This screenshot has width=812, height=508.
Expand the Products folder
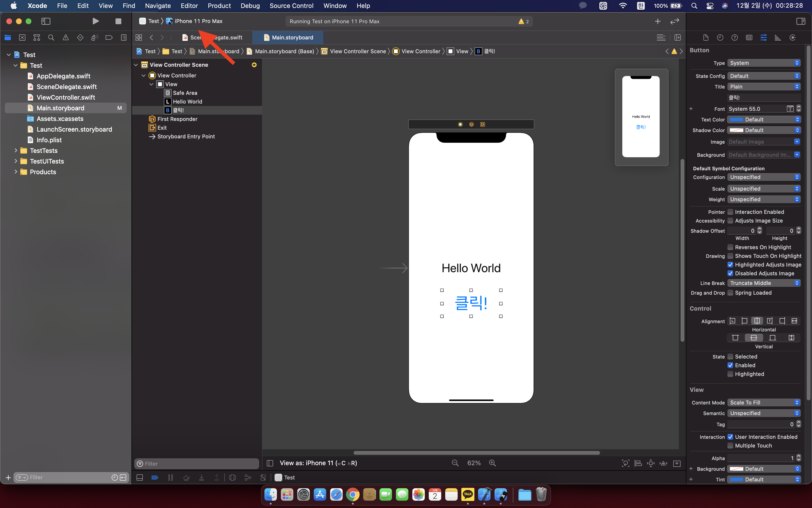click(x=15, y=172)
